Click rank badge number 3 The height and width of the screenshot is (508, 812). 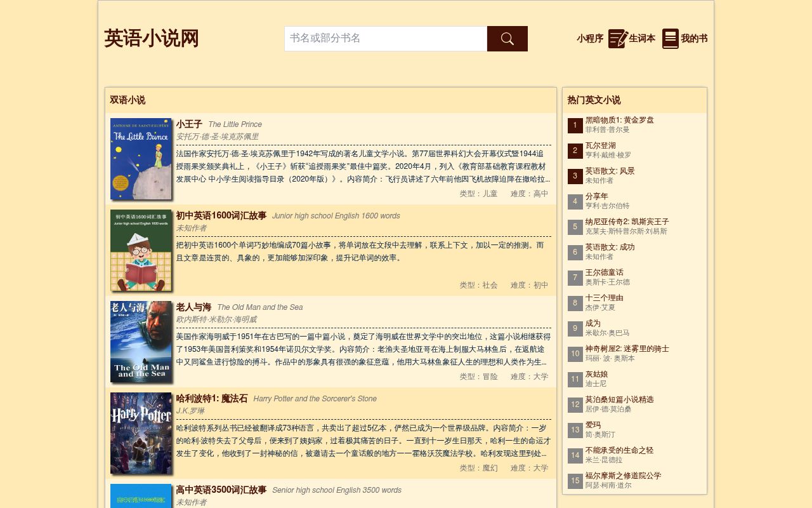click(575, 177)
